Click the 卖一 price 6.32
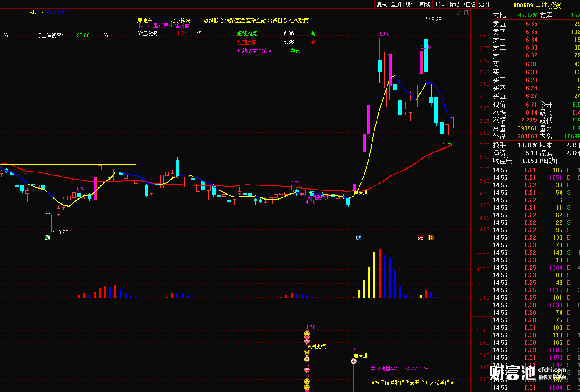Screen dimensions: 580x392 coord(532,55)
